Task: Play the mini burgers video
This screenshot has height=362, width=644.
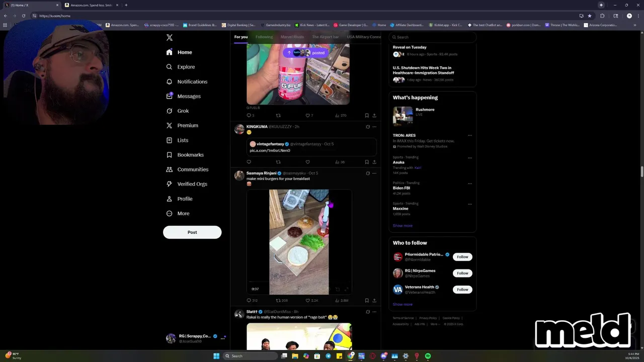Action: point(299,242)
